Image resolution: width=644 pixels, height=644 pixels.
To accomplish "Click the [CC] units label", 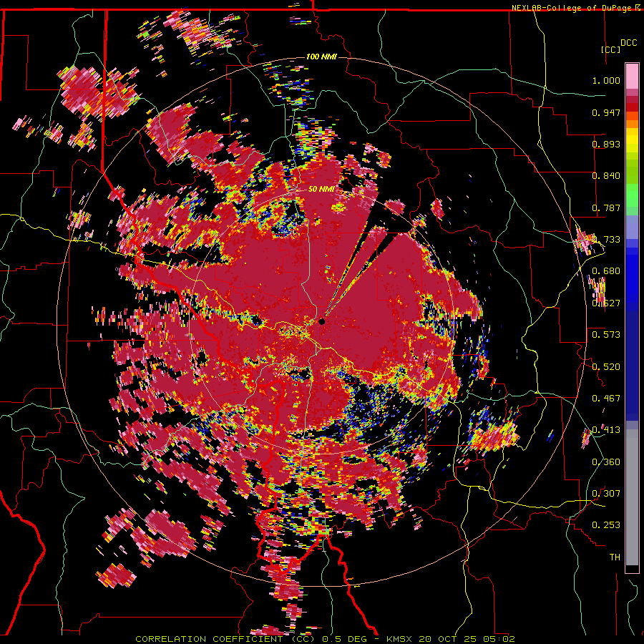I will click(x=611, y=49).
